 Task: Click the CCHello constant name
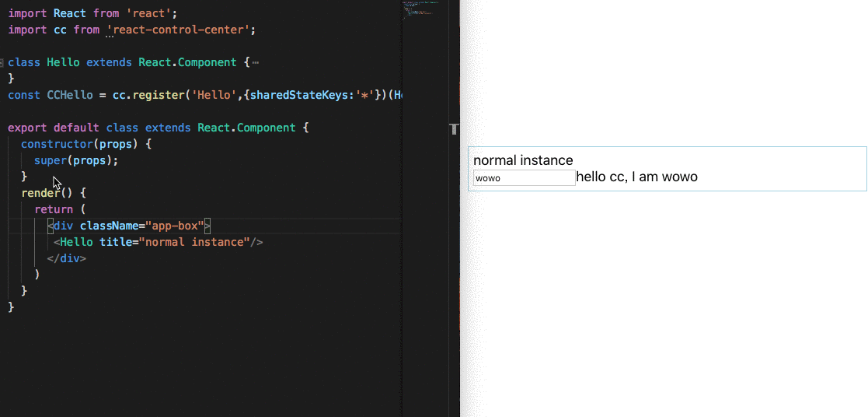70,96
